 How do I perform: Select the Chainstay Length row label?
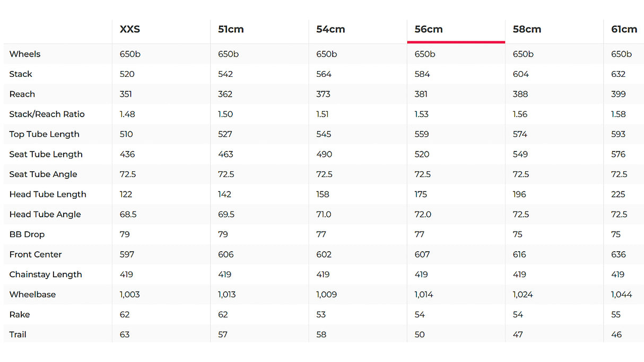pyautogui.click(x=46, y=275)
